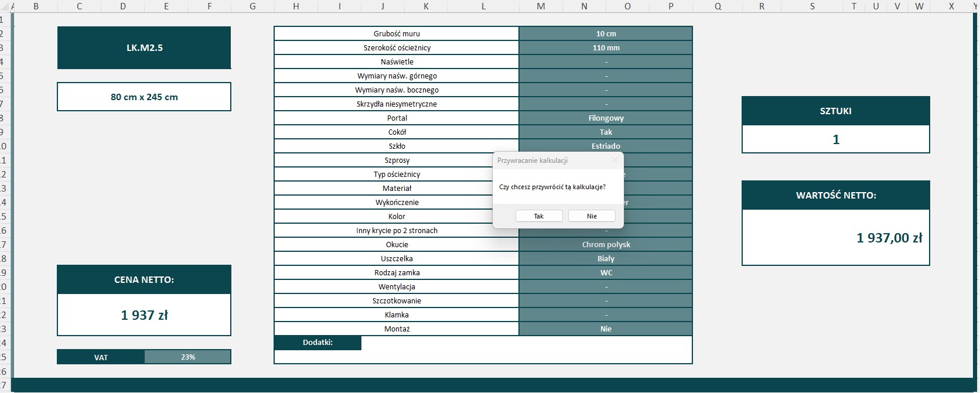Click Nie in the restore dialog
Image resolution: width=980 pixels, height=393 pixels.
(x=592, y=216)
